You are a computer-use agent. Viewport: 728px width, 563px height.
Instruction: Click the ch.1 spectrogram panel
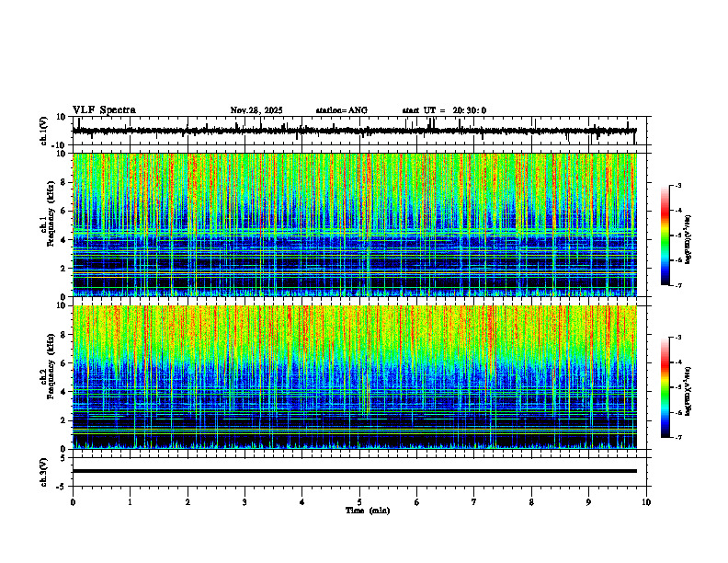pos(354,224)
